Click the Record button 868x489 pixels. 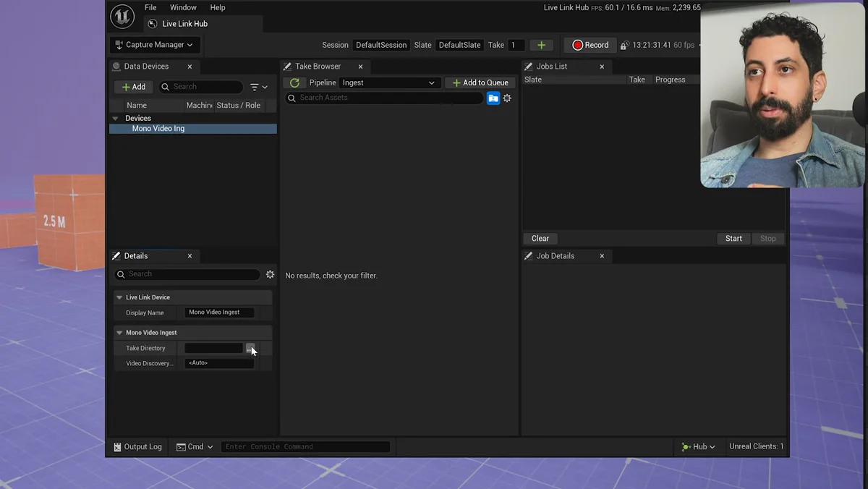click(x=590, y=45)
